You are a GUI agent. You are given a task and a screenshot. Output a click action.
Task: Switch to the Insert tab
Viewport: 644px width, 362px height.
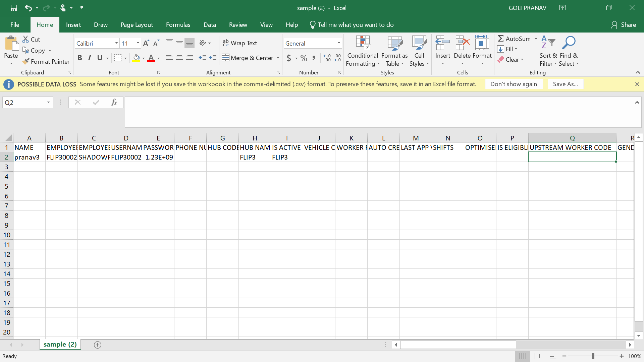(73, 24)
